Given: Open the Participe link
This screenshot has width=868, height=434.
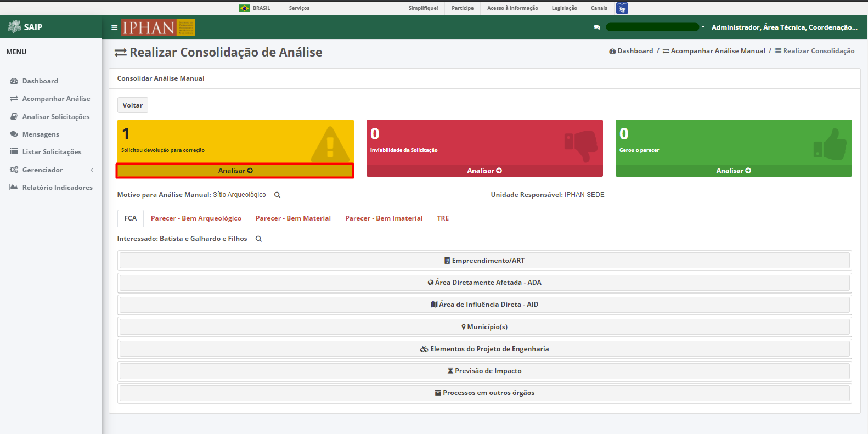Looking at the screenshot, I should point(463,8).
